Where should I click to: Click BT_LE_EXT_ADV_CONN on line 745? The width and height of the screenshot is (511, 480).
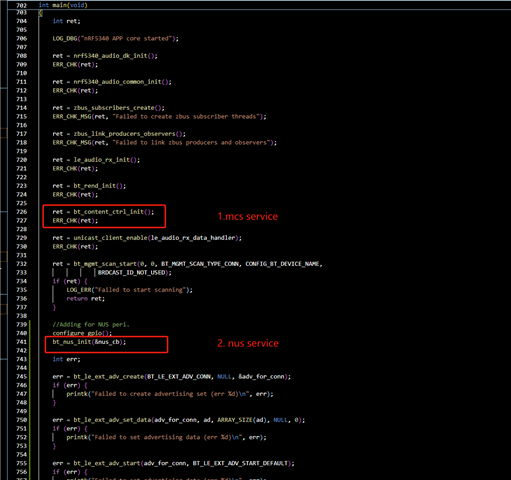click(x=179, y=376)
